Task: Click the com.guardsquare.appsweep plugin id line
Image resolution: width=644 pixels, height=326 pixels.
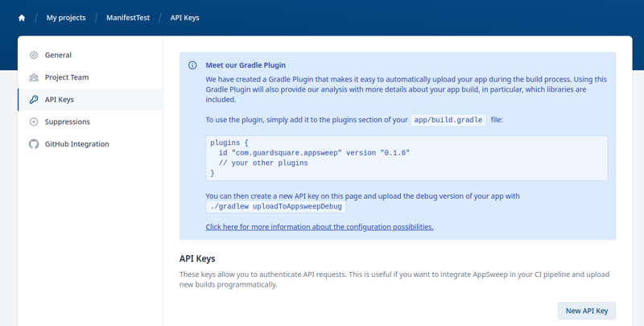Action: coord(314,153)
